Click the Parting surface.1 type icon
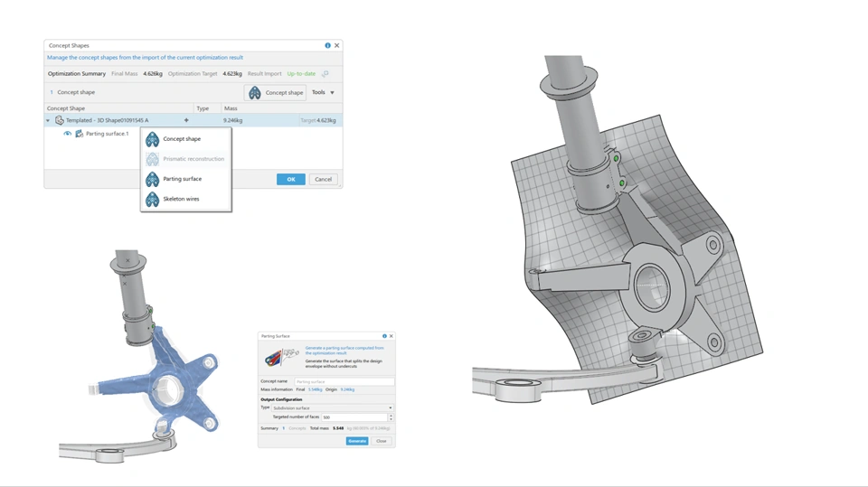 [80, 134]
